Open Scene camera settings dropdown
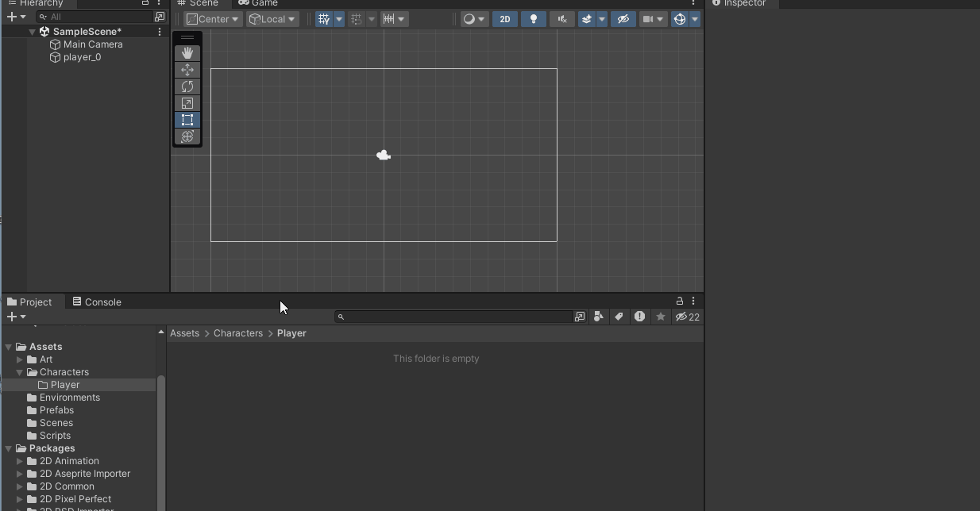The height and width of the screenshot is (511, 980). click(653, 19)
